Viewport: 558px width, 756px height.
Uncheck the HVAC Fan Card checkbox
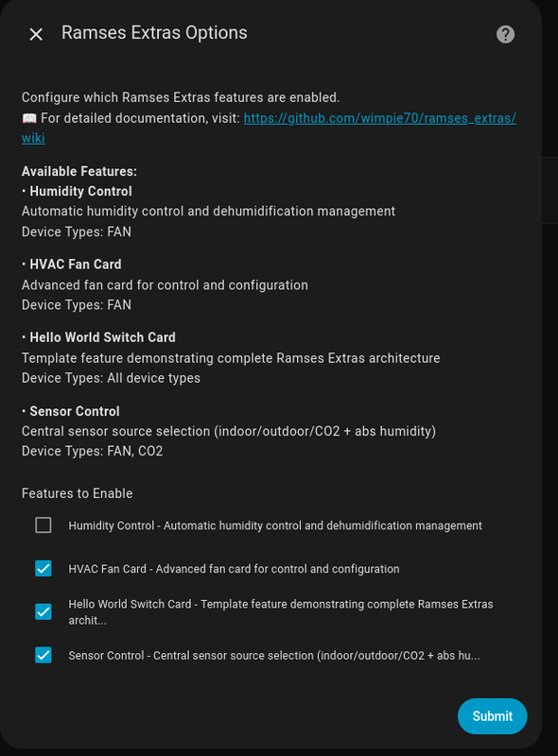click(43, 568)
